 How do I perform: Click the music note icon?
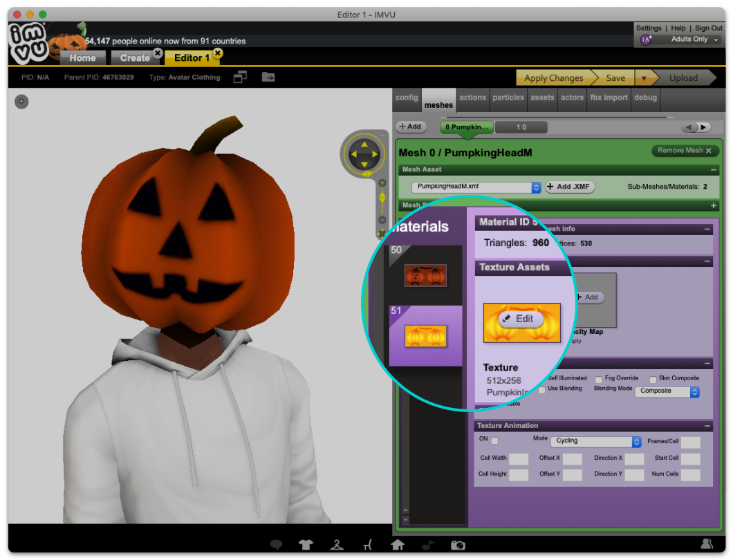(428, 544)
